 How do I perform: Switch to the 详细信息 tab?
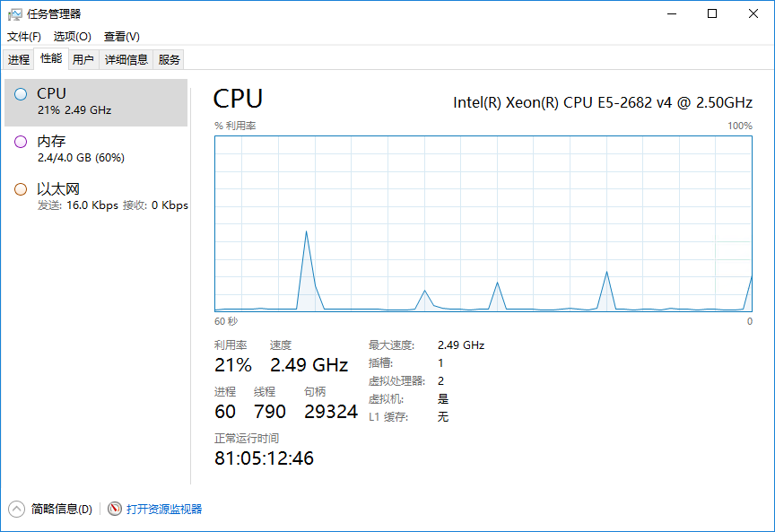point(126,60)
